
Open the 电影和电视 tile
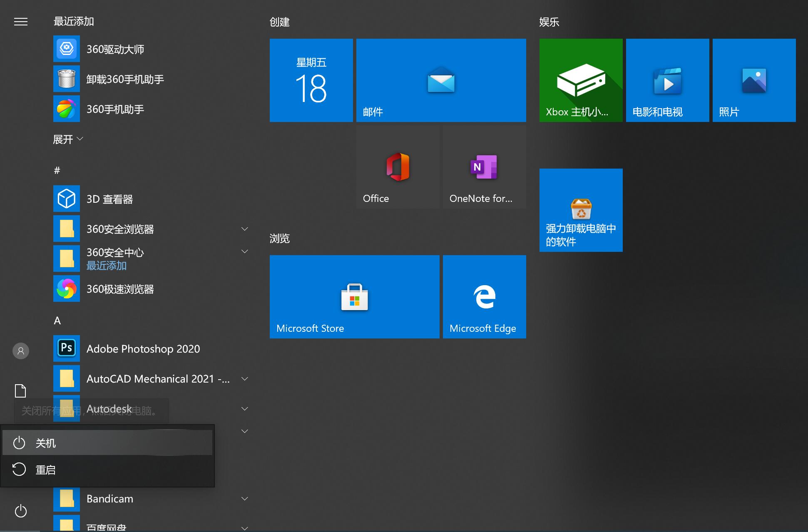(x=668, y=80)
